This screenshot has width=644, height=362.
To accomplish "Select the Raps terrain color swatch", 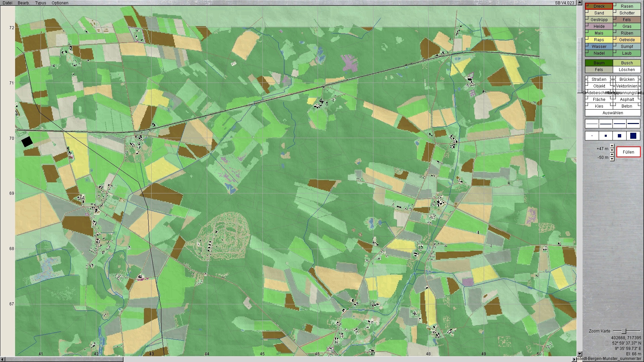I will click(x=599, y=40).
